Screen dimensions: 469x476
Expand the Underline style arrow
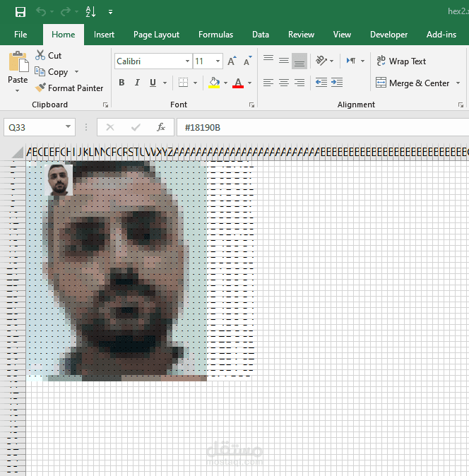165,83
